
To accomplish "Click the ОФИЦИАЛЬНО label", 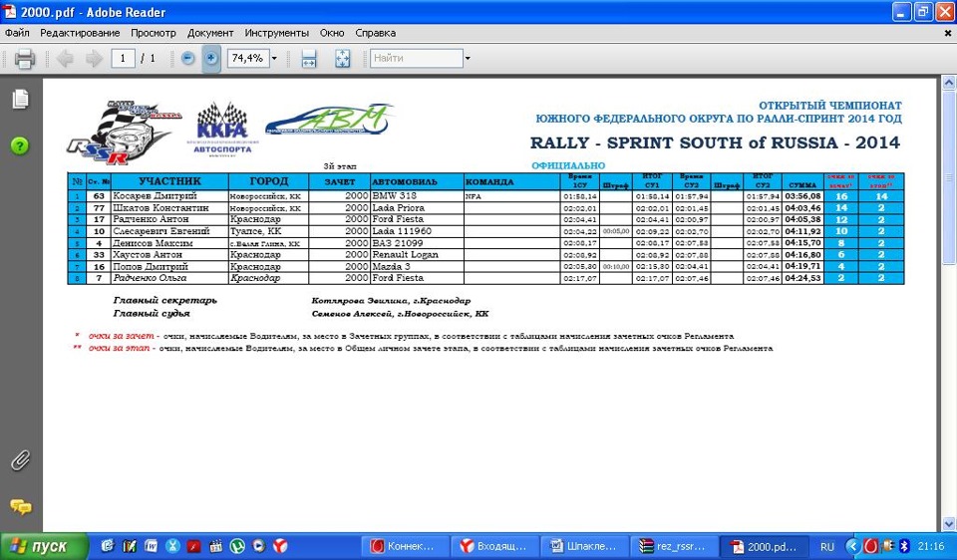I will [568, 165].
